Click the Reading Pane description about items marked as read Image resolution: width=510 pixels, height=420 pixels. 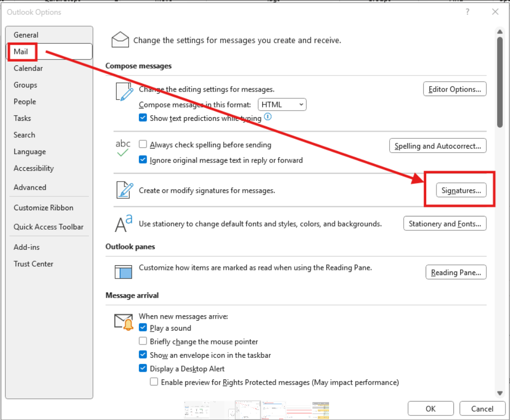point(256,267)
